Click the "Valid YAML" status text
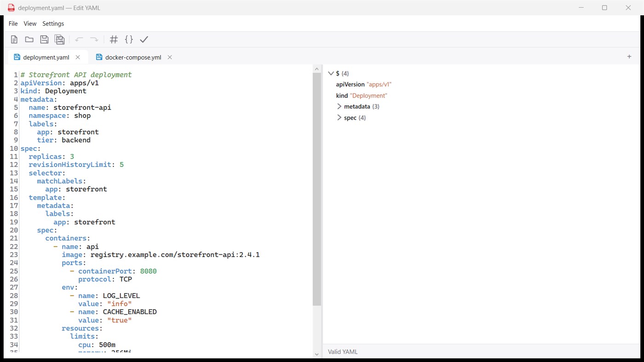644x362 pixels. click(x=342, y=352)
